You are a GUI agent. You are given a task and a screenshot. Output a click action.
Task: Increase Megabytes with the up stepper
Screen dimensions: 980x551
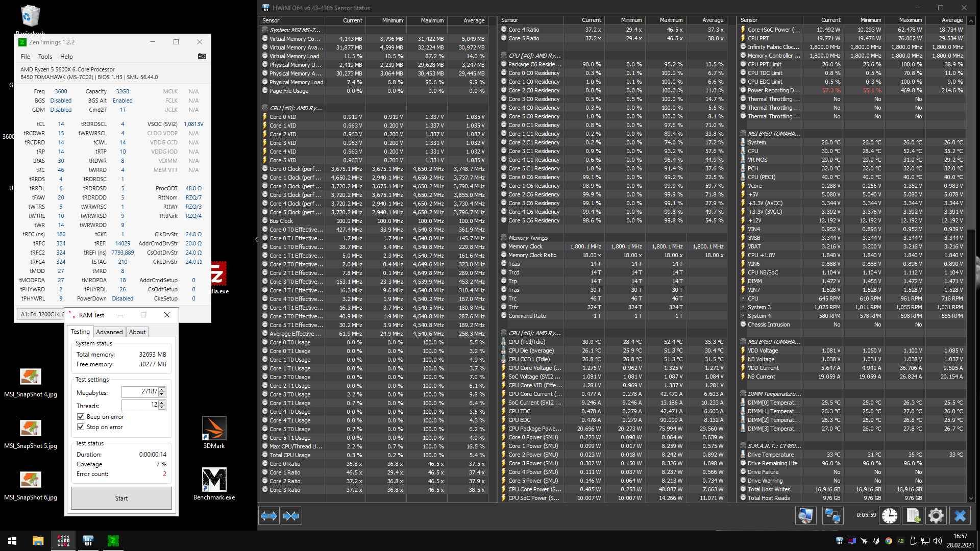(x=162, y=389)
